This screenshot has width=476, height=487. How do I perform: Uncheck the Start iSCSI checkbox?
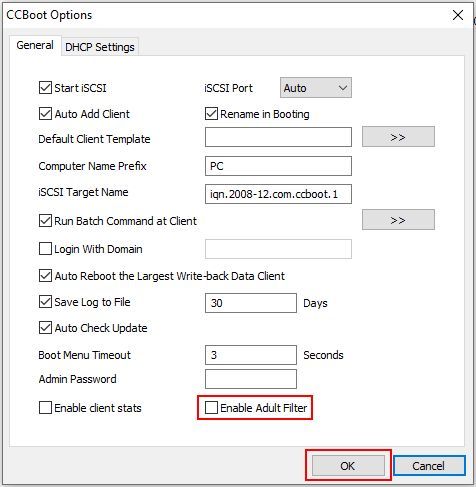pos(45,88)
